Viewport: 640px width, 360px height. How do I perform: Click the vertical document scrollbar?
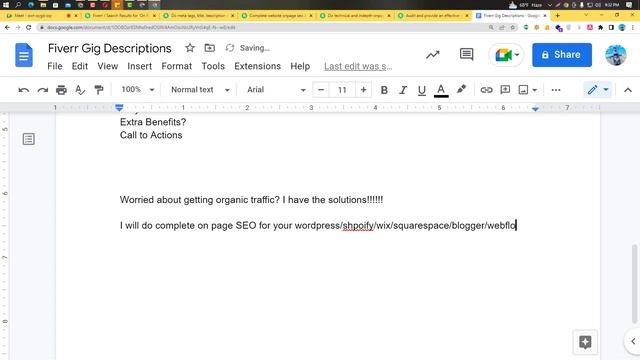click(634, 283)
